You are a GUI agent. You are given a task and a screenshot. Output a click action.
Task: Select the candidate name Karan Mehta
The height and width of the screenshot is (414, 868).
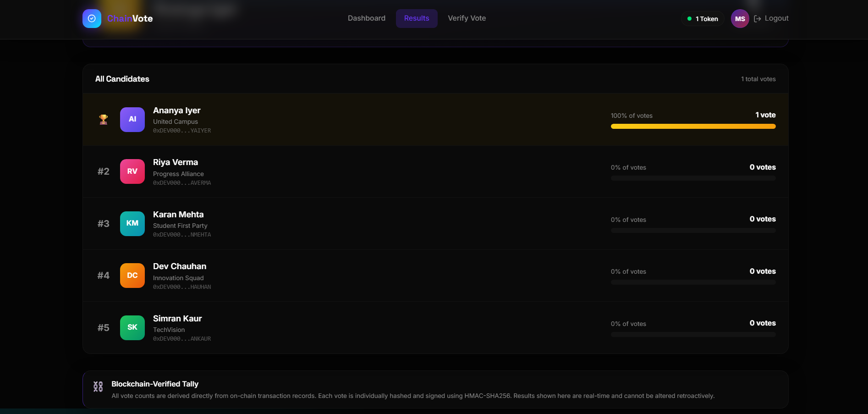click(x=178, y=215)
